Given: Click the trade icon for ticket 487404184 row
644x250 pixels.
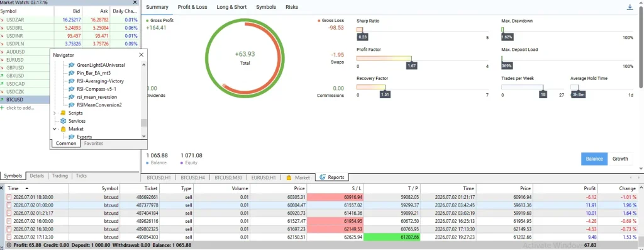Looking at the screenshot, I should click(x=9, y=213).
